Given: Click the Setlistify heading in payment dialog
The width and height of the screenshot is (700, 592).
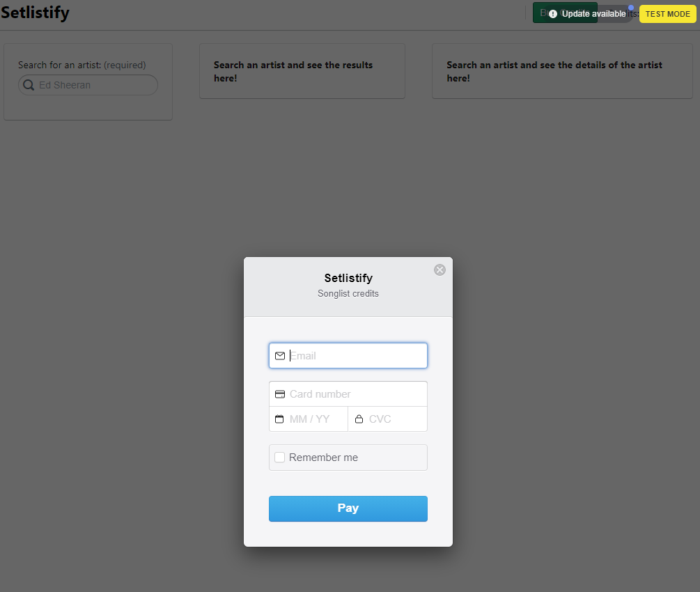Looking at the screenshot, I should 348,278.
